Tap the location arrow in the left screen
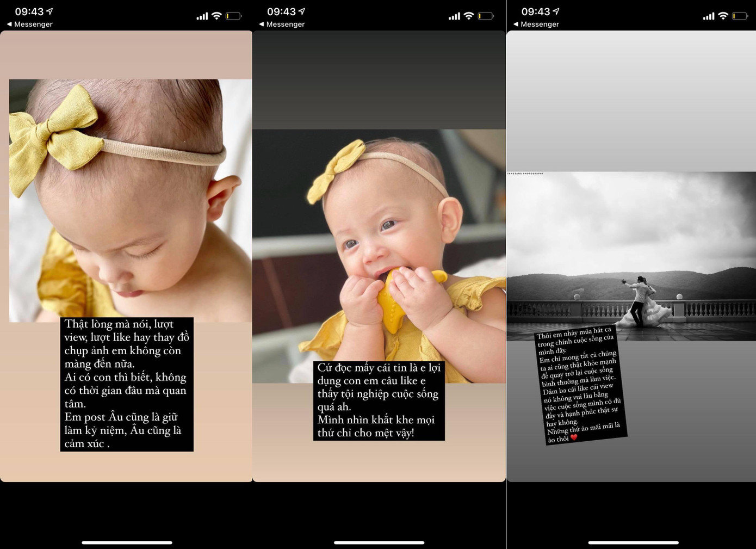756x549 pixels. pyautogui.click(x=50, y=11)
